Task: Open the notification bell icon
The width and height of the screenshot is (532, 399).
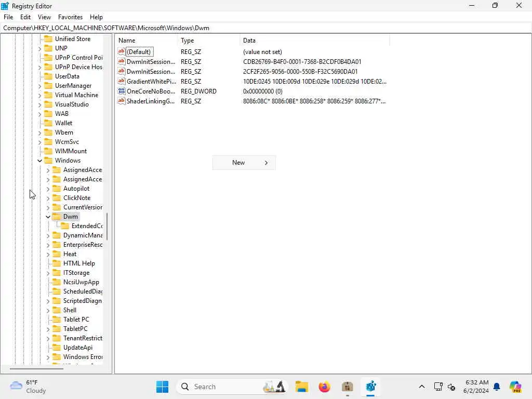Action: [x=496, y=387]
